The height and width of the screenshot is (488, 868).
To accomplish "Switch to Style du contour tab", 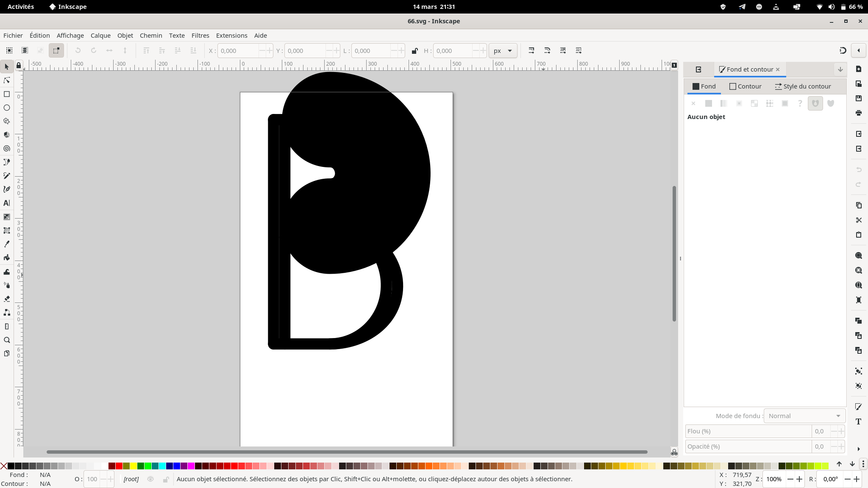I will pos(803,86).
